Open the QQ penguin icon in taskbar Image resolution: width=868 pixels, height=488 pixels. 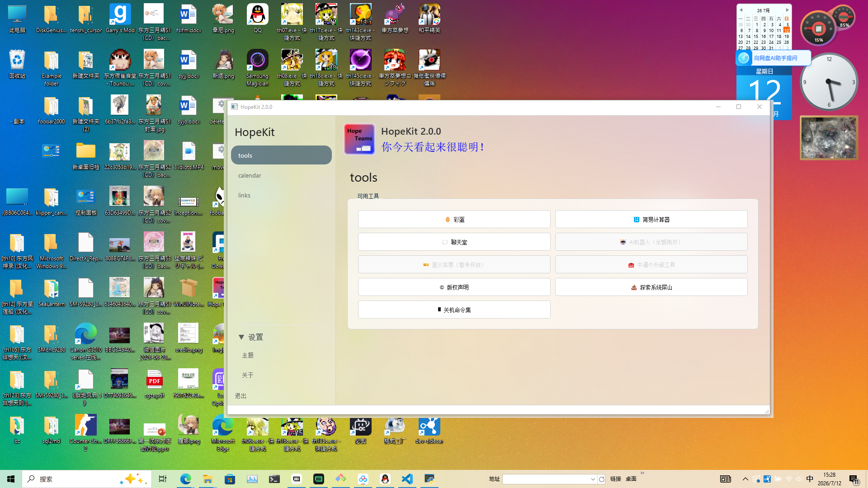point(385,479)
